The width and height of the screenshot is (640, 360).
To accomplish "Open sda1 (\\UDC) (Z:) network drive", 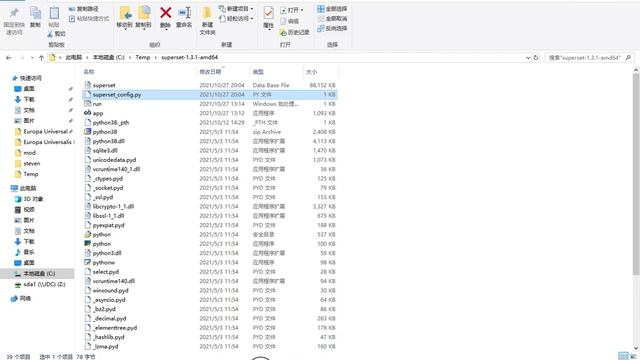I will point(40,284).
